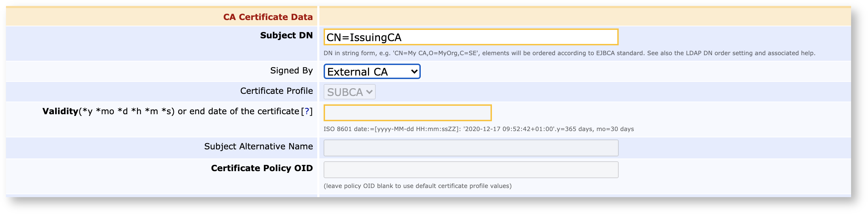Focus the Validity input field
868x214 pixels.
click(x=407, y=113)
